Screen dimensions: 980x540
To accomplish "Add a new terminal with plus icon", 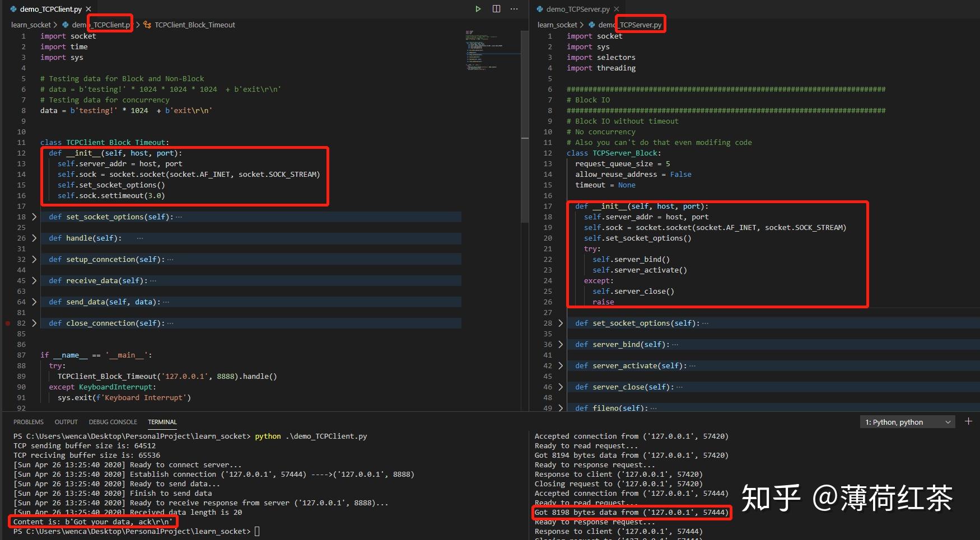I will [x=968, y=421].
